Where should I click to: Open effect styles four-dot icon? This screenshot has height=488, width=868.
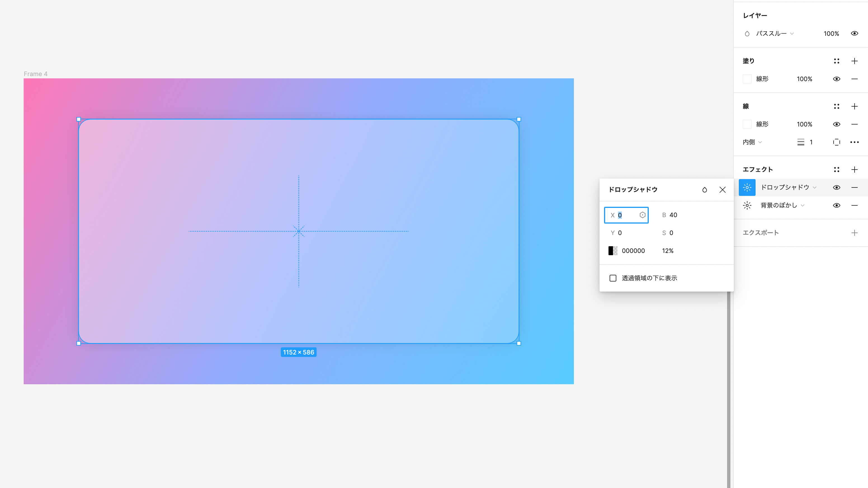pyautogui.click(x=836, y=170)
